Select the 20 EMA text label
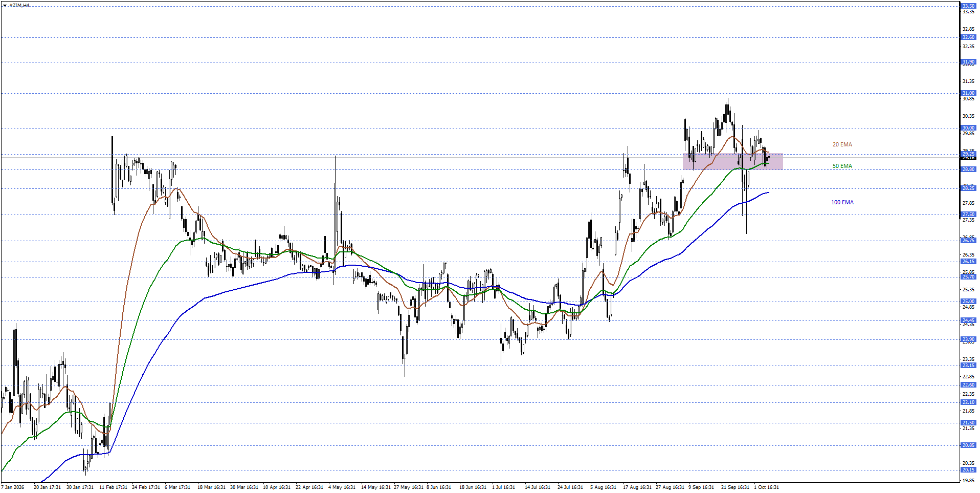 pos(842,144)
